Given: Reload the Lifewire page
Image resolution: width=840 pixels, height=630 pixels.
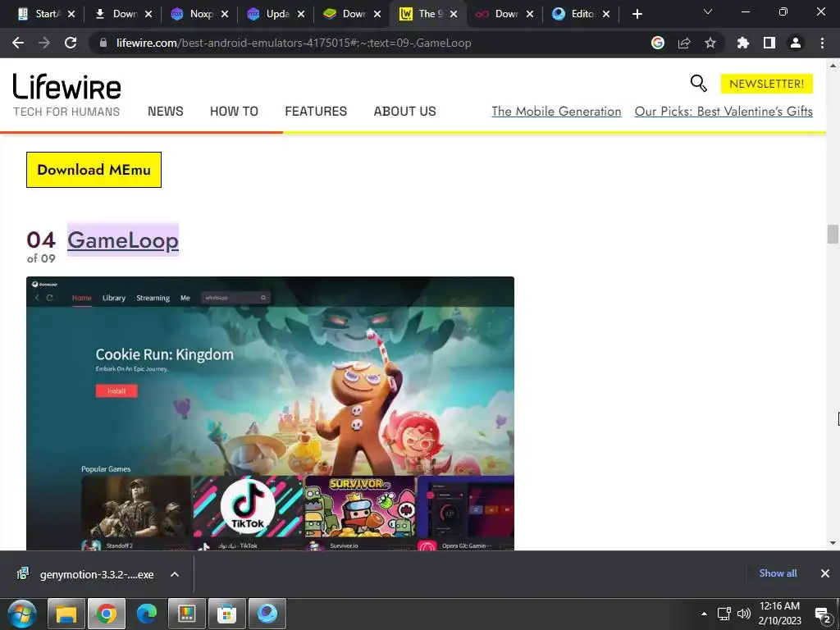Looking at the screenshot, I should click(x=71, y=43).
